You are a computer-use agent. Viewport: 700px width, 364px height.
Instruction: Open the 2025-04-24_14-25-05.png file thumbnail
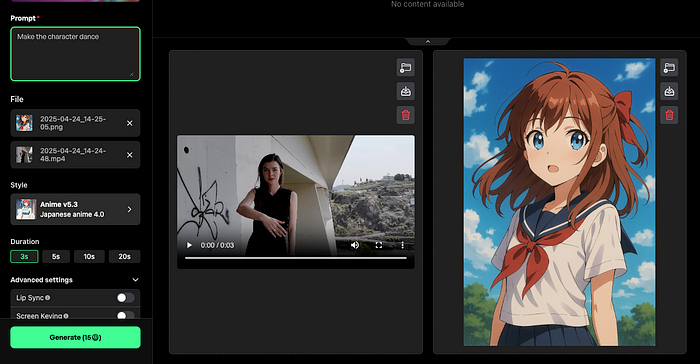[24, 123]
